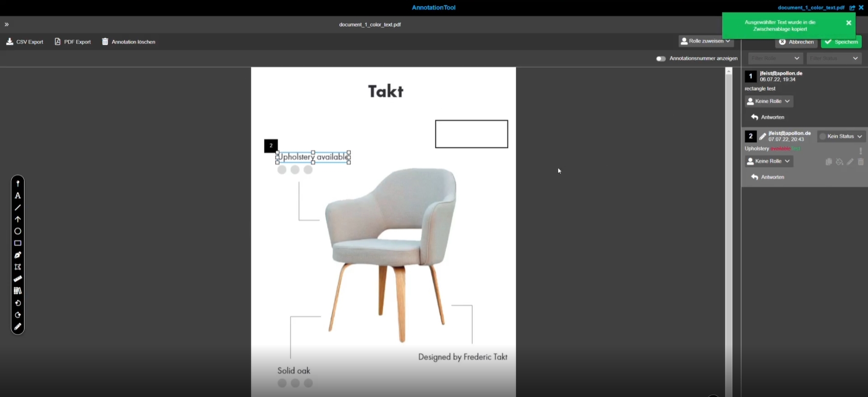Reply to the rectangle test annotation
The width and height of the screenshot is (868, 397).
coord(768,117)
